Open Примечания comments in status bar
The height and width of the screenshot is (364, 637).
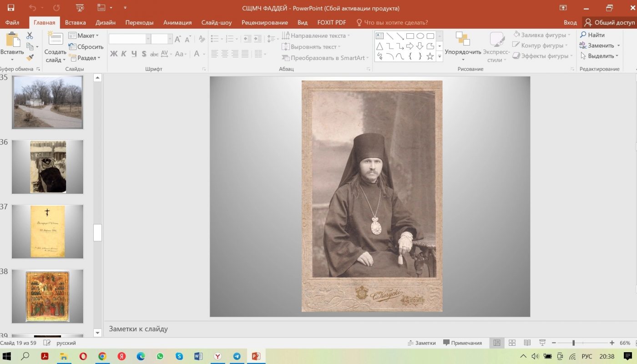point(463,343)
